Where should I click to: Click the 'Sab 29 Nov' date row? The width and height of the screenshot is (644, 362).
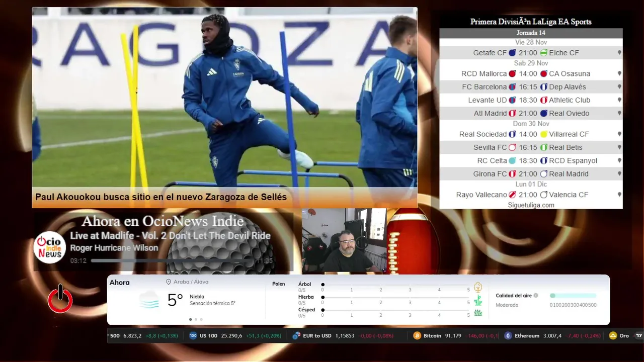coord(531,63)
